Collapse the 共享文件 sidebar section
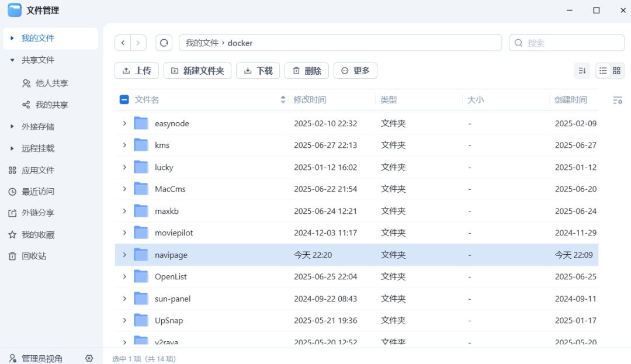Viewport: 631px width, 364px height. [12, 60]
